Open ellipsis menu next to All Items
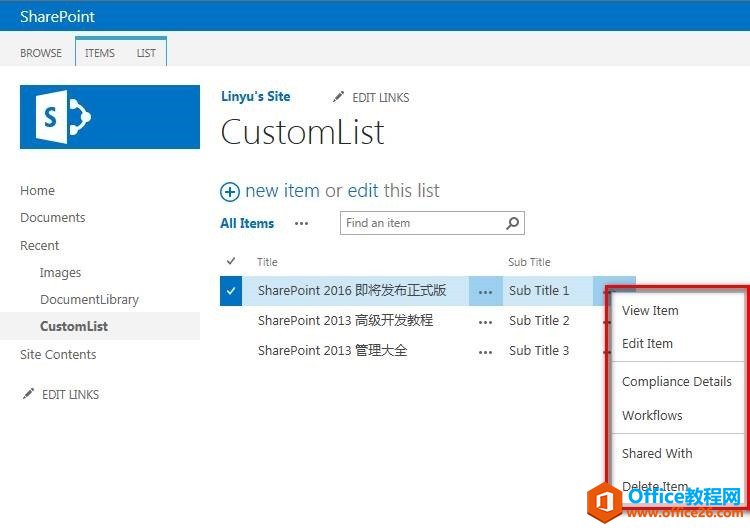750x530 pixels. point(301,224)
